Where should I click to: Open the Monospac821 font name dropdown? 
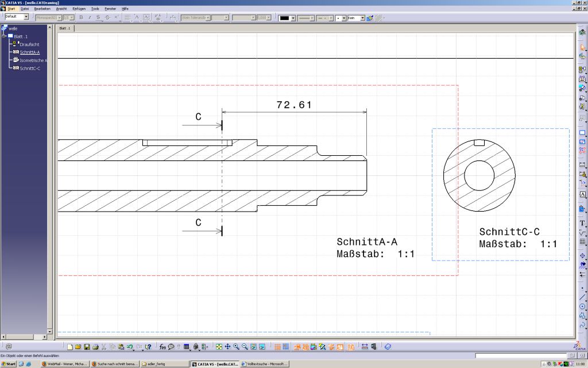point(59,18)
